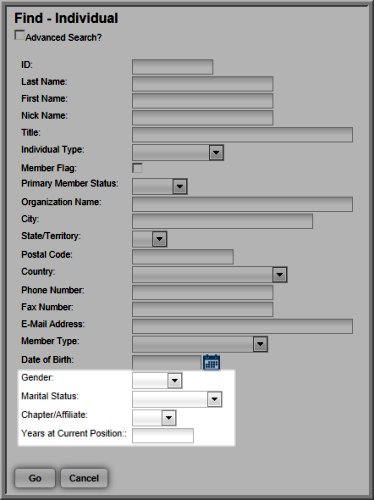
Task: Focus the E-Mail Address field
Action: (242, 326)
